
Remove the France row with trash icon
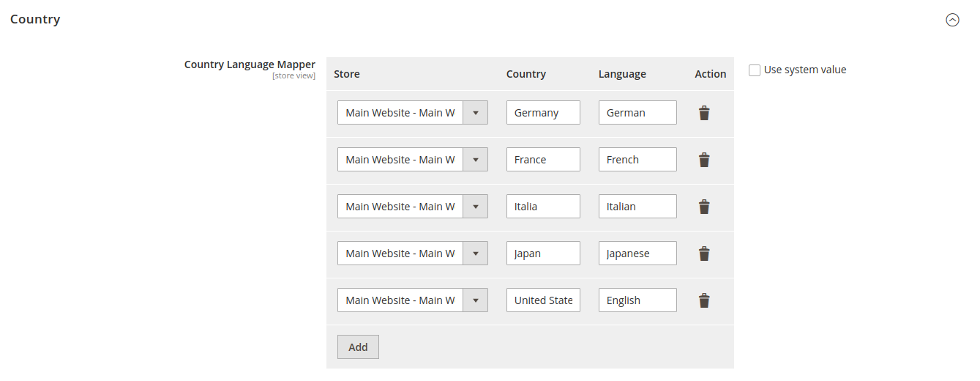coord(703,160)
